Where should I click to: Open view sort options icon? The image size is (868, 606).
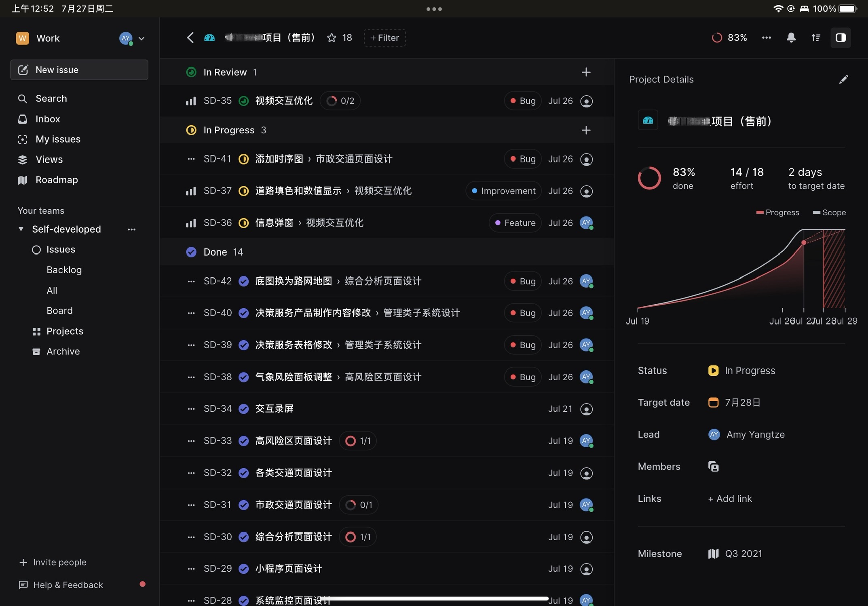pos(815,38)
